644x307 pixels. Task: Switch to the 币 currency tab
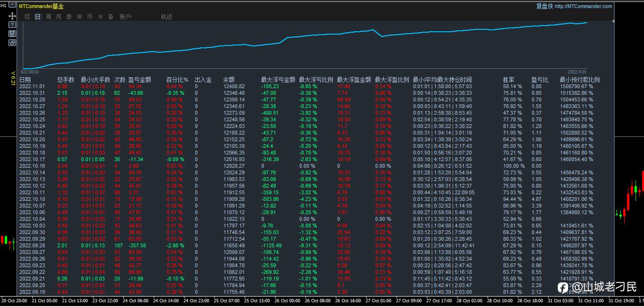(90, 17)
